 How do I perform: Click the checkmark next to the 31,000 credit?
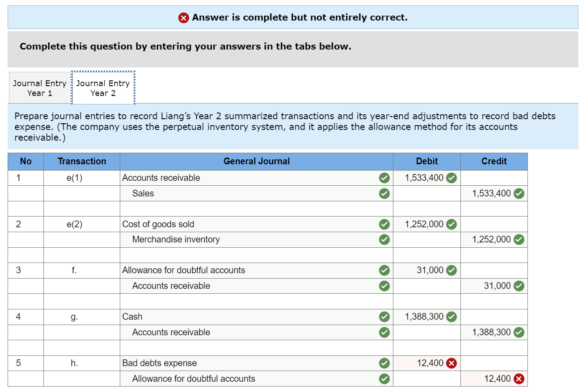point(518,285)
